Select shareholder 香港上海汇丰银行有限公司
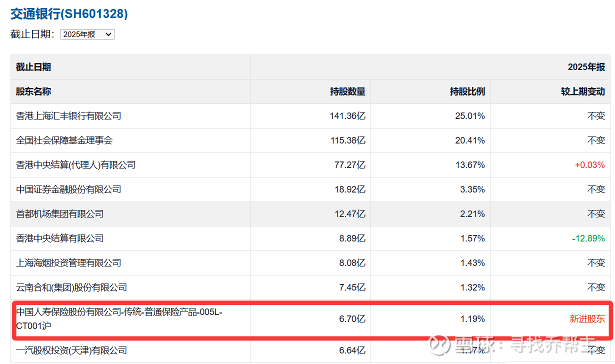Image resolution: width=615 pixels, height=364 pixels. tap(68, 116)
